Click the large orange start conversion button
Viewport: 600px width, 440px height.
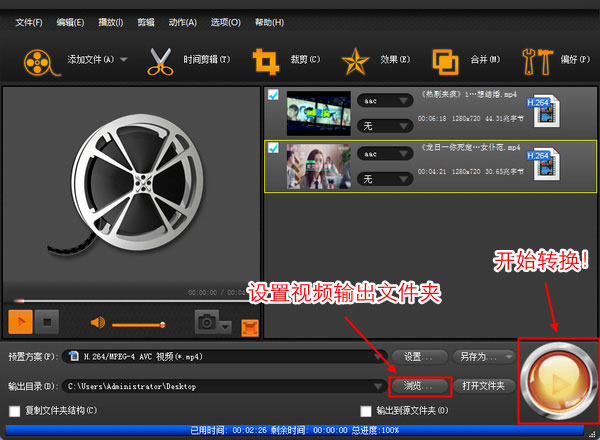tap(559, 381)
